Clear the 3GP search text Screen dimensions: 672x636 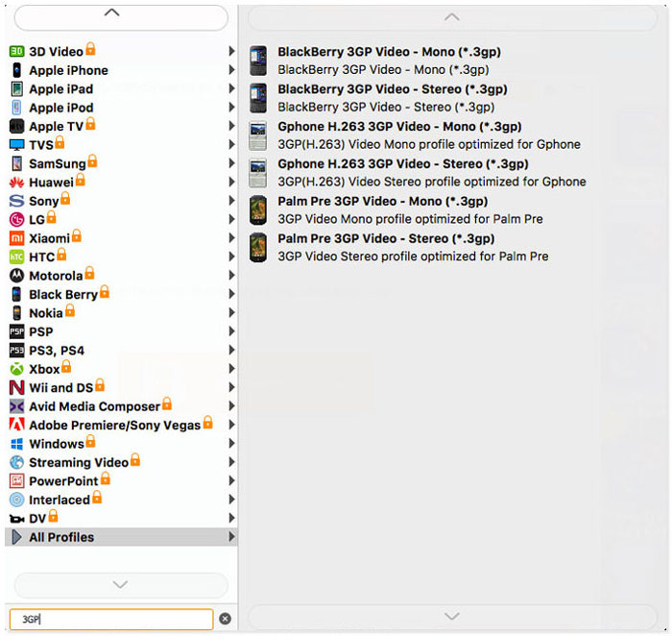[225, 619]
